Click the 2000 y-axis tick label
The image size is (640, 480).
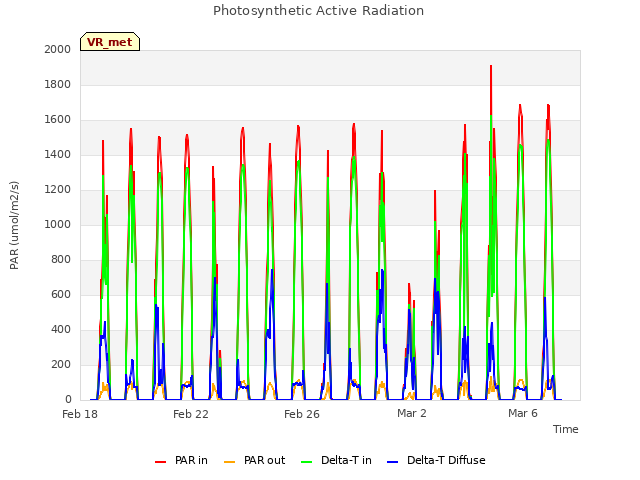[58, 49]
